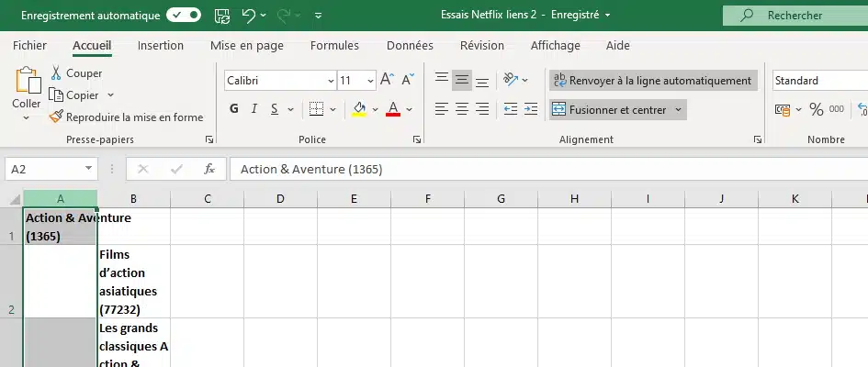Decrease the font size
Viewport: 868px width, 367px height.
point(408,80)
